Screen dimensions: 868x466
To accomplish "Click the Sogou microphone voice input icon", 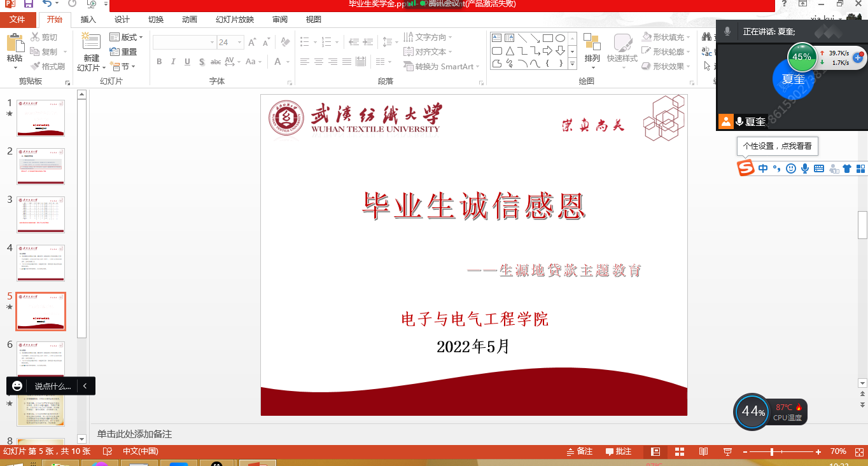I will pos(805,168).
